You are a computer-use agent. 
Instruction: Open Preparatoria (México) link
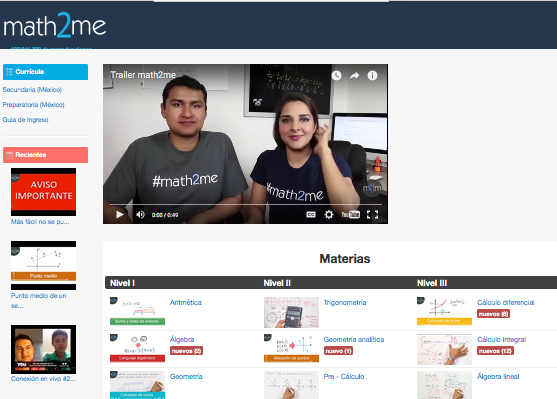tap(33, 104)
